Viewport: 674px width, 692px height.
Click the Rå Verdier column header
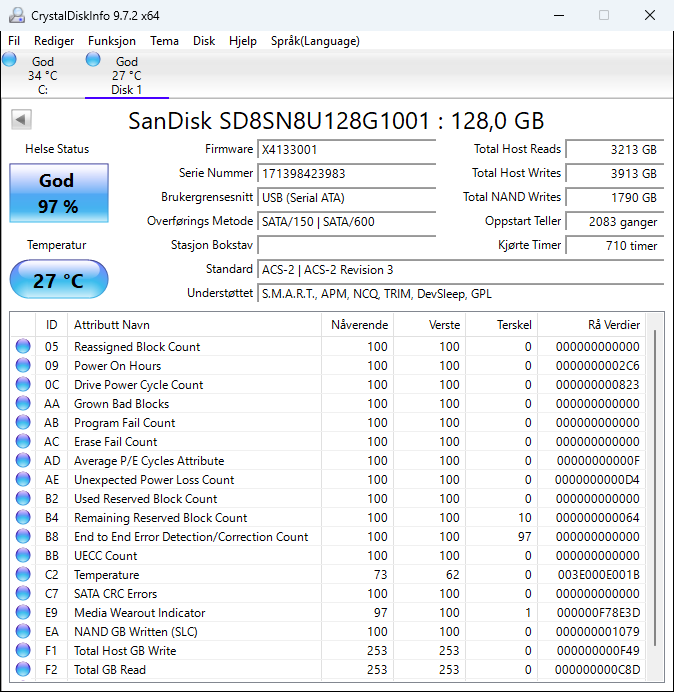coord(591,325)
